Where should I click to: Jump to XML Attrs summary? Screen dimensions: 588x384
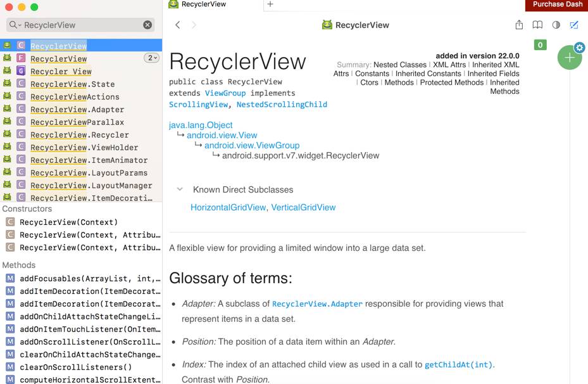pyautogui.click(x=449, y=65)
